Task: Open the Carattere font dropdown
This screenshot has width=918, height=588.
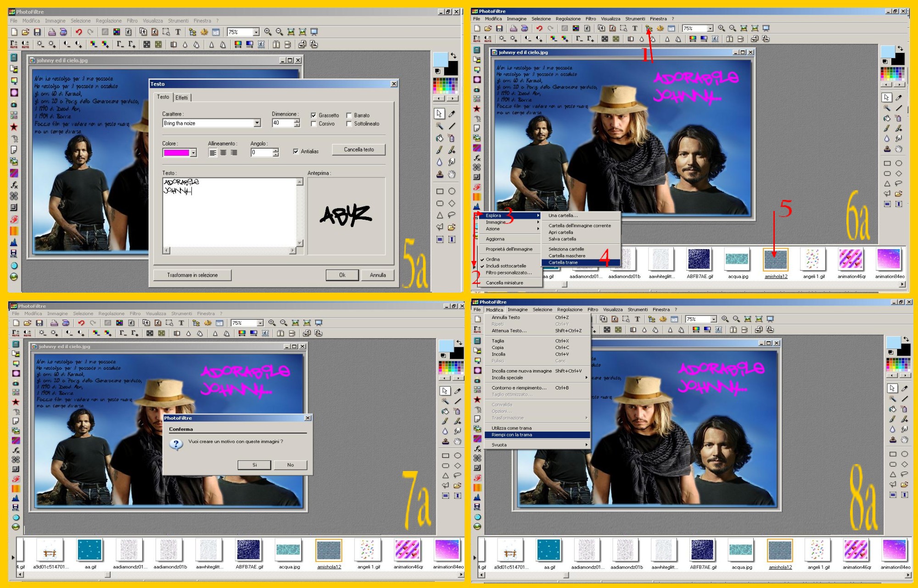Action: (x=257, y=123)
